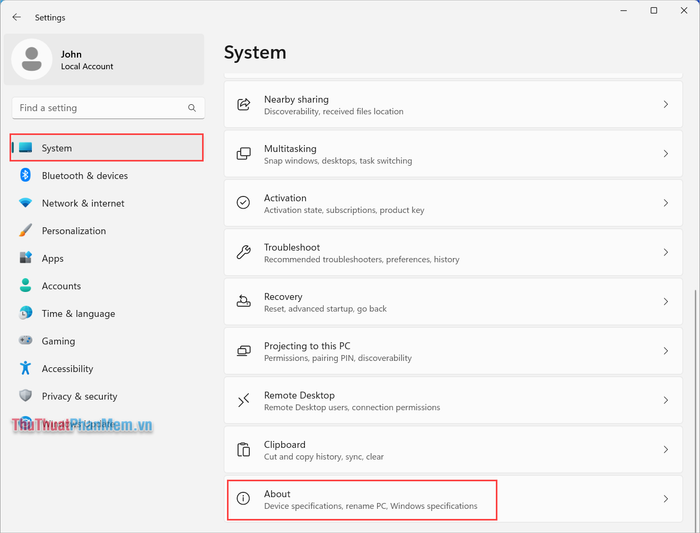Viewport: 700px width, 533px height.
Task: Click the Remote Desktop icon
Action: click(243, 400)
